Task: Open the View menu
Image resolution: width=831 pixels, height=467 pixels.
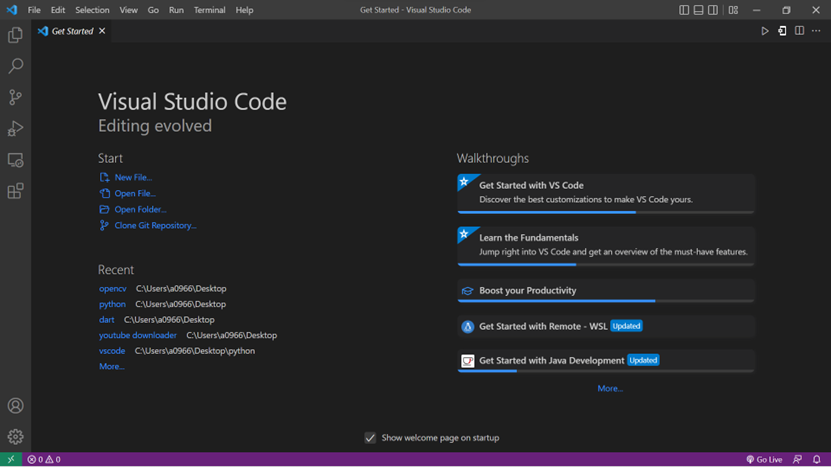Action: click(x=128, y=10)
